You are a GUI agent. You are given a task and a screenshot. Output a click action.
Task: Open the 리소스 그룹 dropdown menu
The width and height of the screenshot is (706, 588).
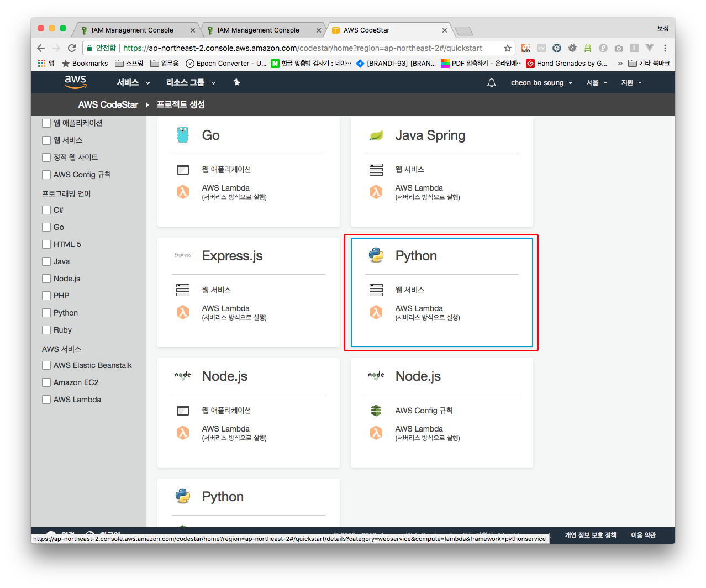point(191,82)
